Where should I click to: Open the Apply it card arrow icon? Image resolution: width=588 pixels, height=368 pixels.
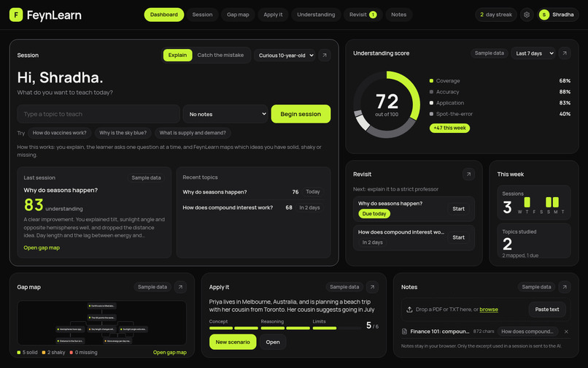coord(372,287)
